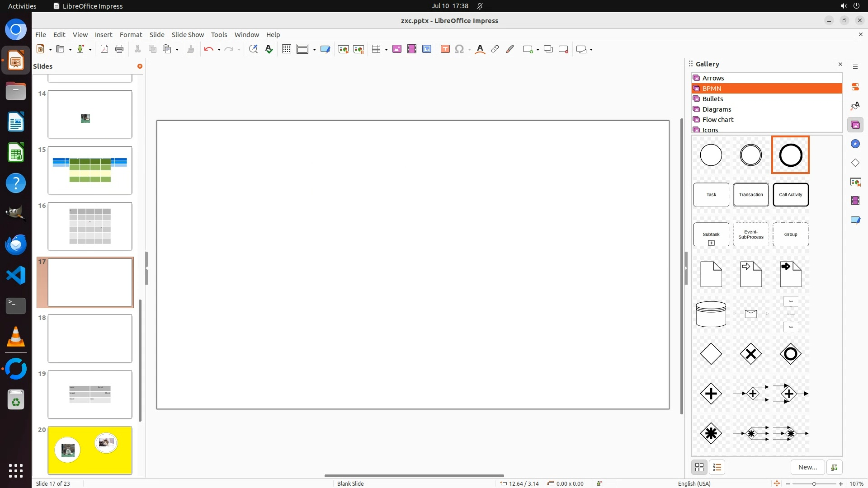This screenshot has height=488, width=868.
Task: Click the Insert Text Box icon
Action: tap(445, 49)
